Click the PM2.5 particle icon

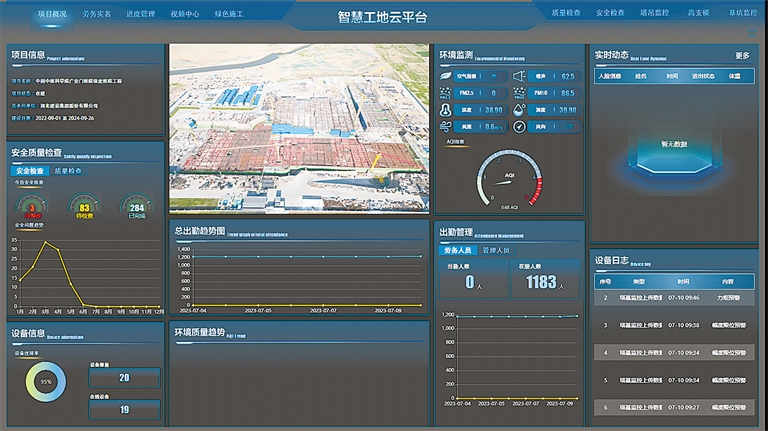[445, 93]
